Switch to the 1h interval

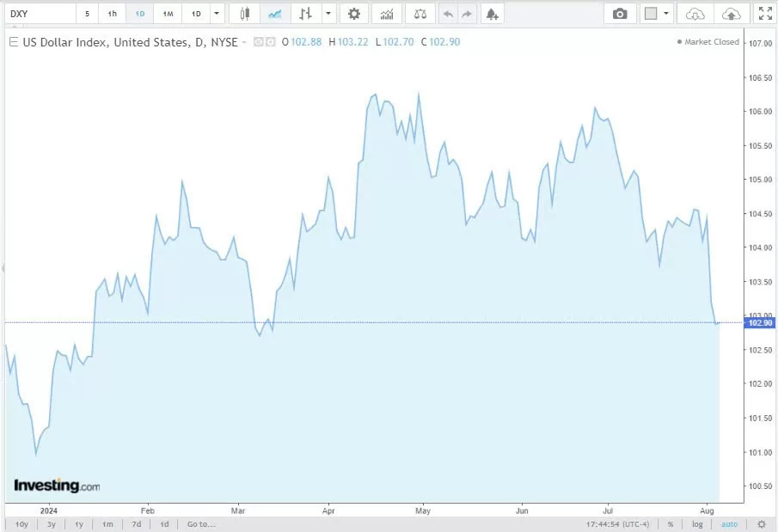112,13
